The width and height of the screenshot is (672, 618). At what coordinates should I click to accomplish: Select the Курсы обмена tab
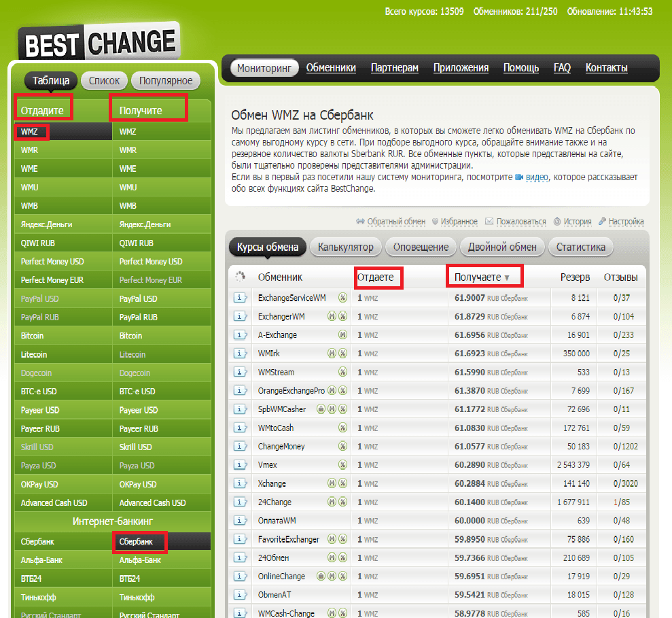tap(268, 247)
